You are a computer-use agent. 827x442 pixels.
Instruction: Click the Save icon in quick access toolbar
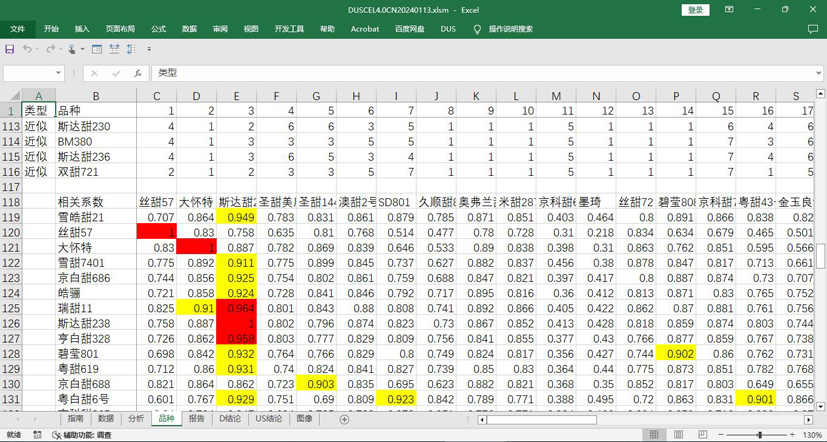tap(10, 48)
